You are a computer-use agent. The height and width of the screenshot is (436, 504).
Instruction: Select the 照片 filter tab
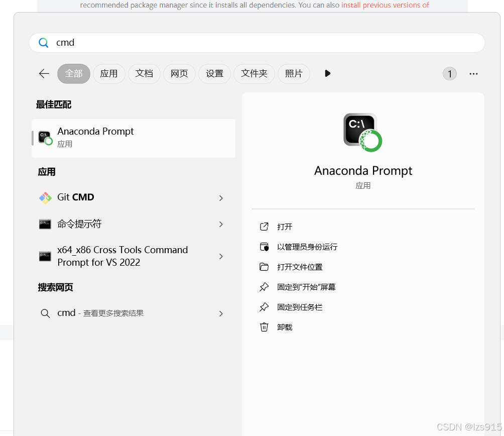[294, 74]
